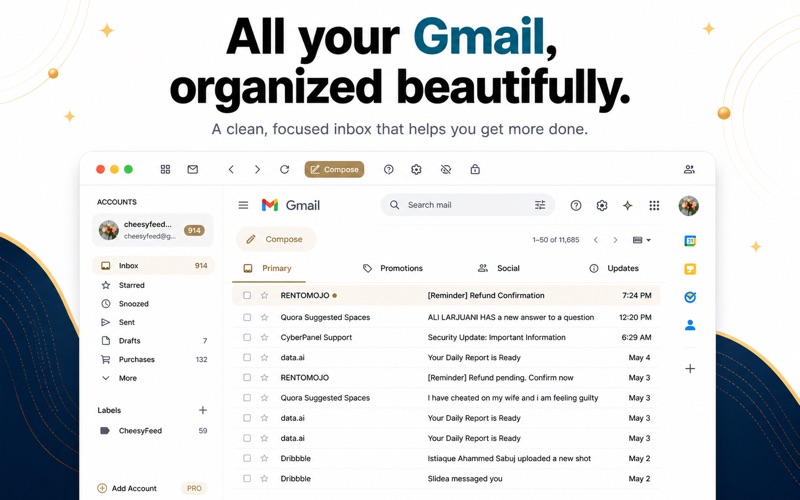Open Gmail settings gear beside search
The width and height of the screenshot is (800, 500).
pos(602,206)
